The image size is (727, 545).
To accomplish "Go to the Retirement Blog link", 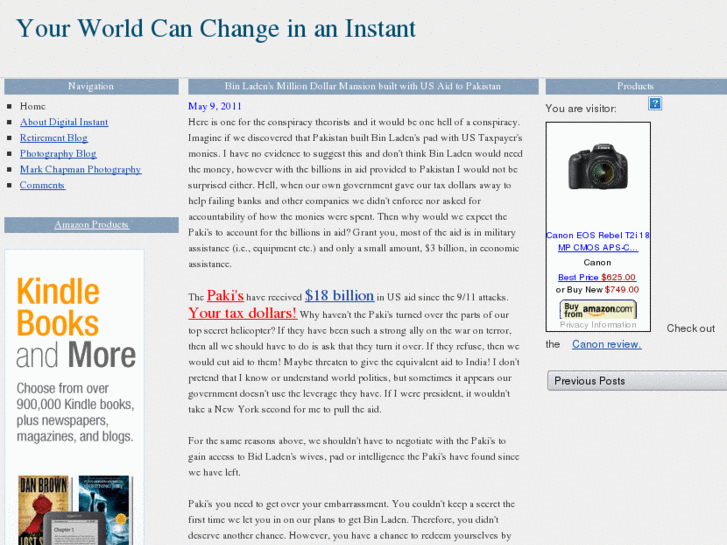I will click(x=54, y=138).
